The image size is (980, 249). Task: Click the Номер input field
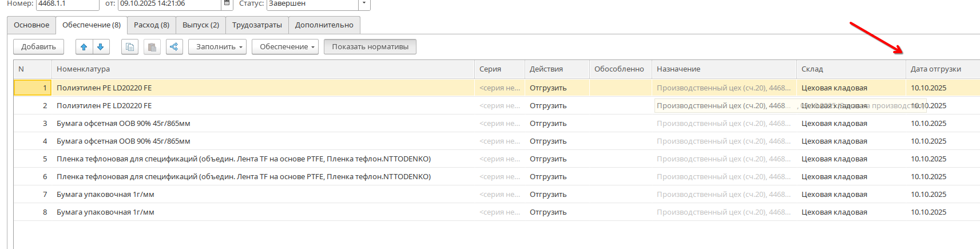(67, 4)
